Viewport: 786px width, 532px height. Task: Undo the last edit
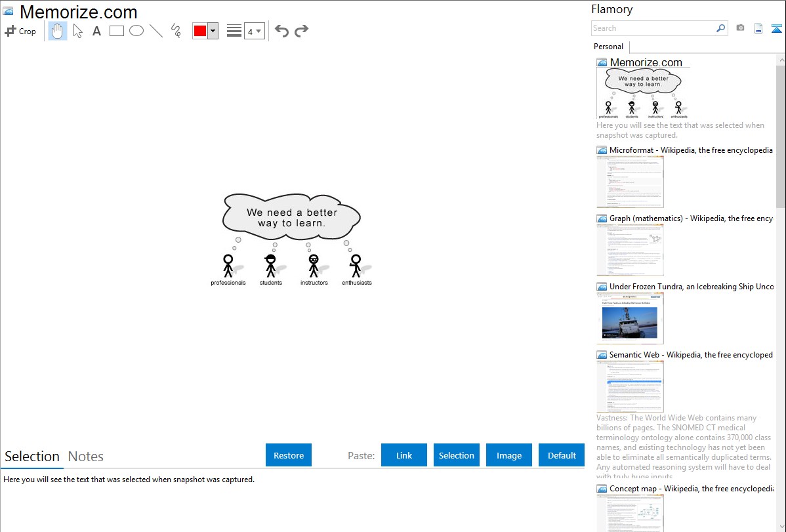(281, 31)
